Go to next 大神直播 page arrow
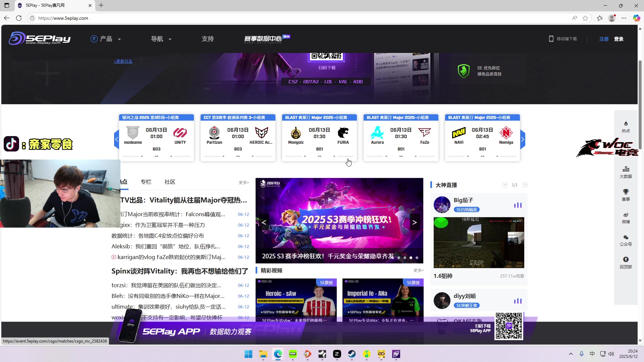 pyautogui.click(x=525, y=185)
